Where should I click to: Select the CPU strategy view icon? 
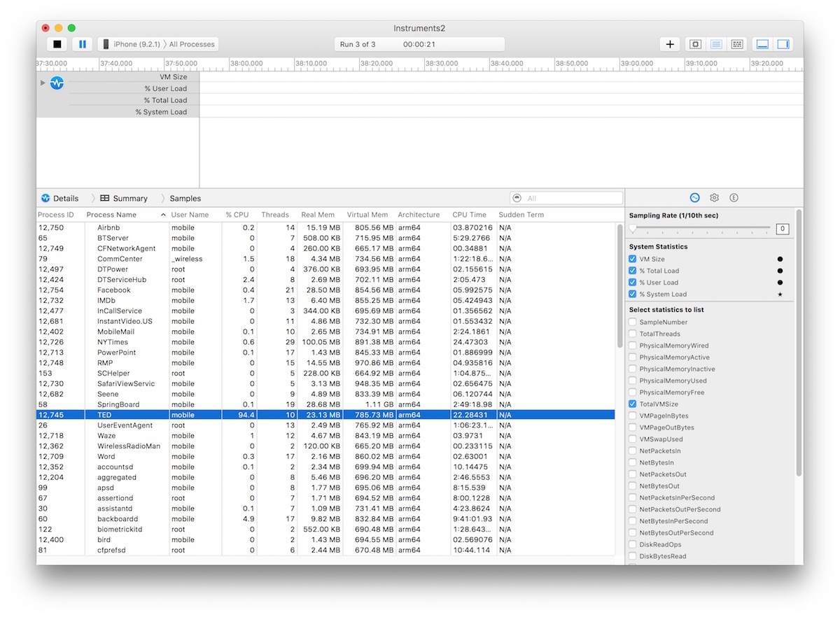[695, 44]
